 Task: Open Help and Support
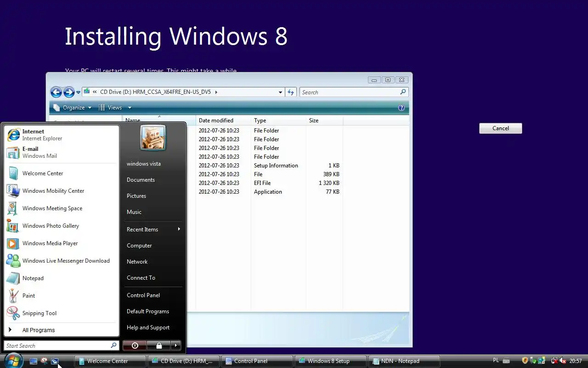[x=148, y=327]
